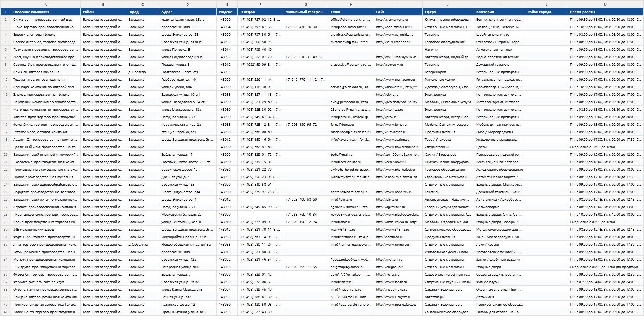Click the "Время работы" header cell
Screen dimensions: 644x322
pos(605,12)
